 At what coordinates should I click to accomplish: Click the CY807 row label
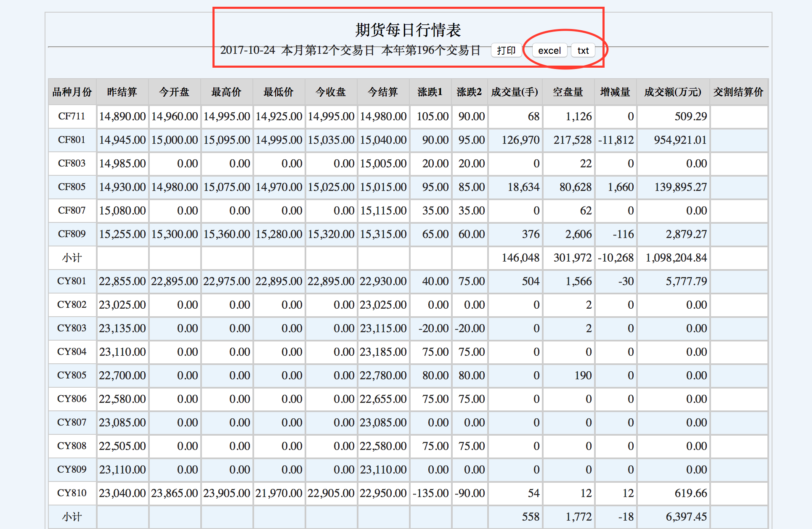(72, 422)
